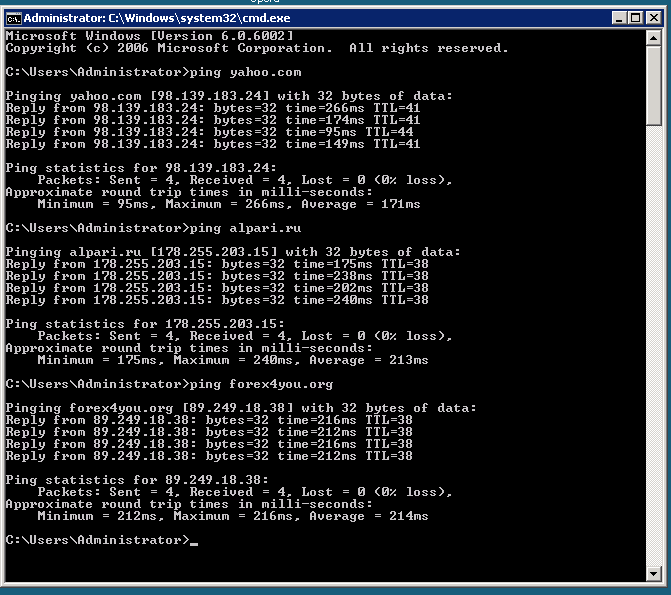Click the scrollbar down arrow
Viewport: 671px width, 595px height.
coord(653,574)
